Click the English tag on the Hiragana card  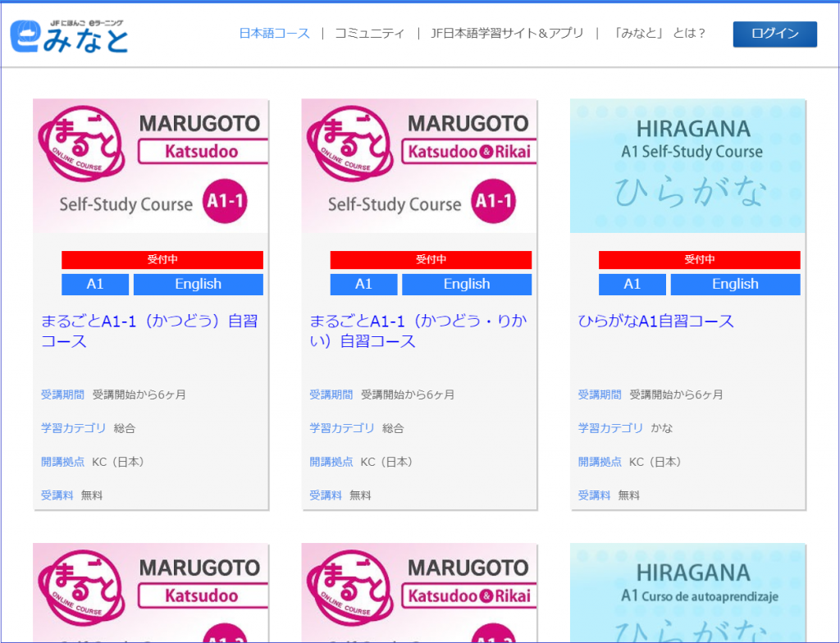click(x=735, y=284)
